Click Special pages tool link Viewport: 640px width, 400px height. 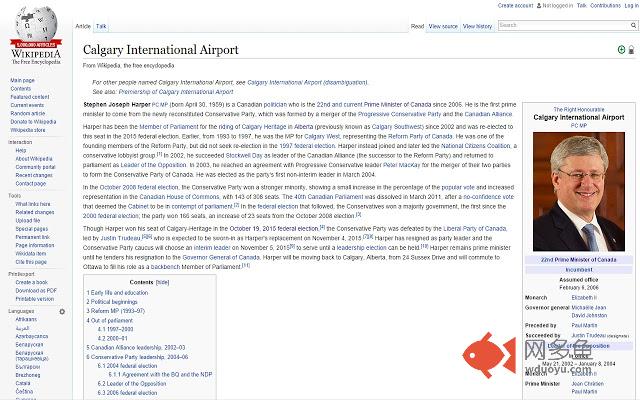point(31,229)
